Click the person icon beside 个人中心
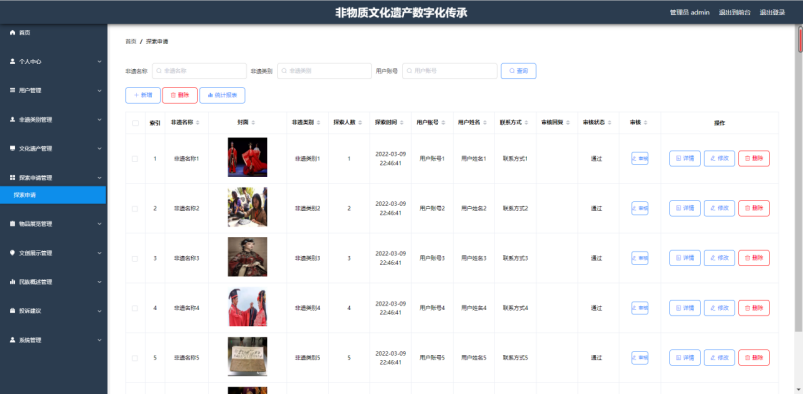This screenshot has height=394, width=803. tap(13, 61)
